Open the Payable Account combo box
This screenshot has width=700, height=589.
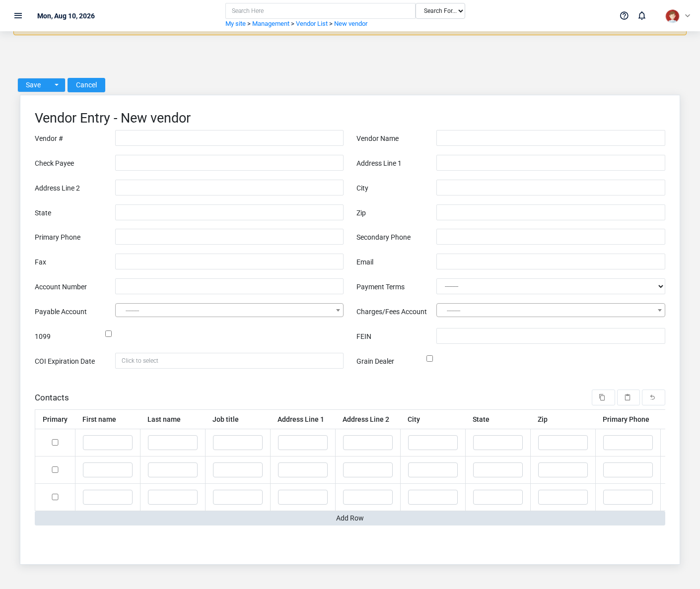pos(229,310)
